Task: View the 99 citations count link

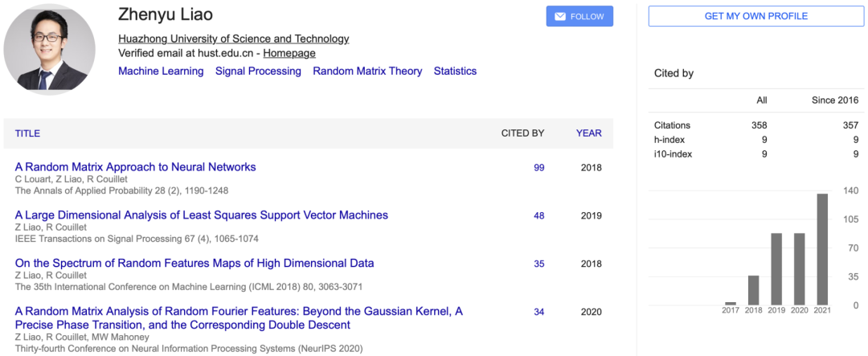Action: tap(538, 167)
